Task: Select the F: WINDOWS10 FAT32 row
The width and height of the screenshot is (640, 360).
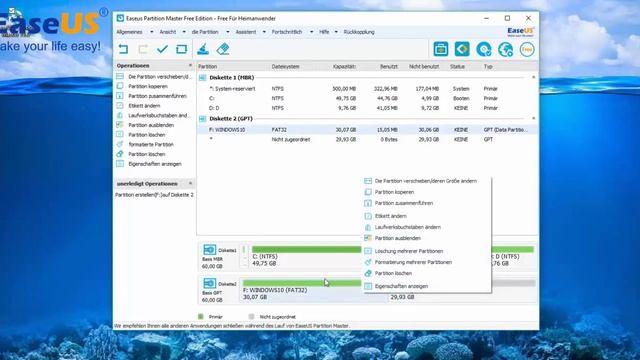Action: [x=367, y=130]
